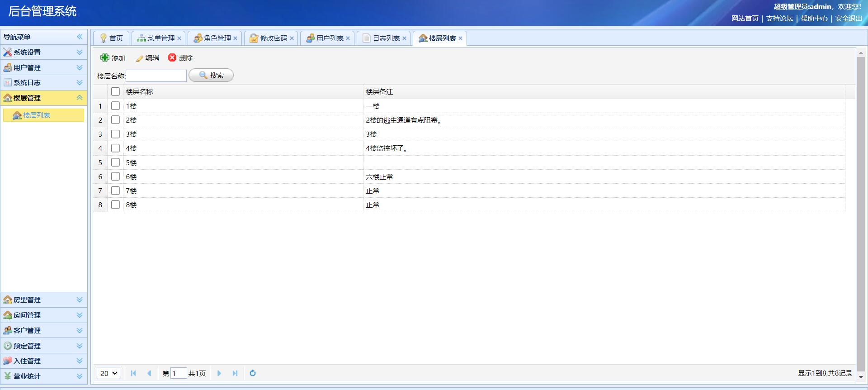Open the page size dropdown showing 20
868x390 pixels.
[108, 373]
